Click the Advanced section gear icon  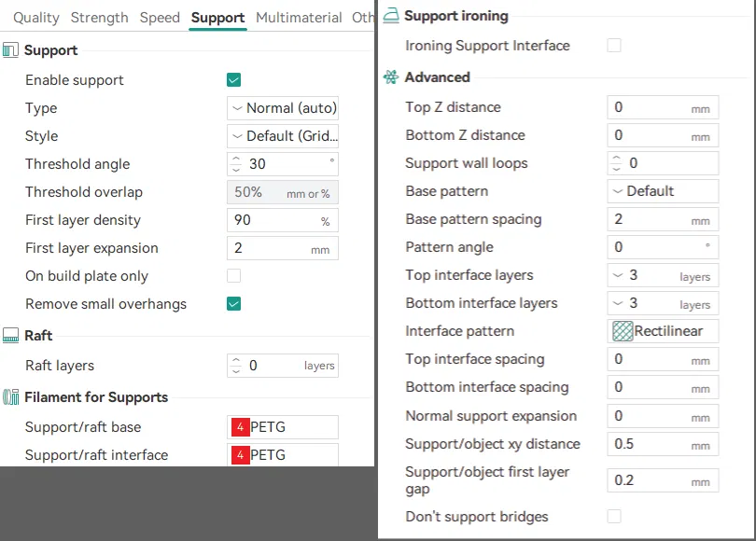pos(391,77)
